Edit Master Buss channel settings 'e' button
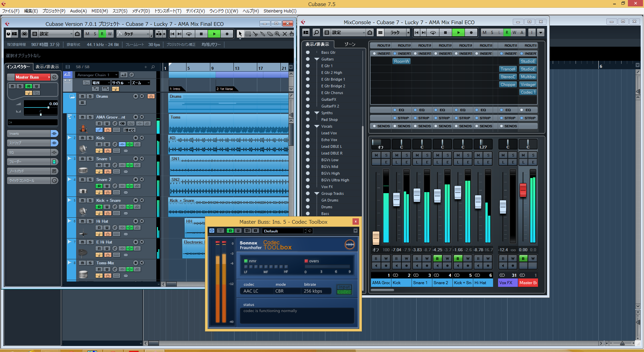This screenshot has width=644, height=352. (55, 77)
